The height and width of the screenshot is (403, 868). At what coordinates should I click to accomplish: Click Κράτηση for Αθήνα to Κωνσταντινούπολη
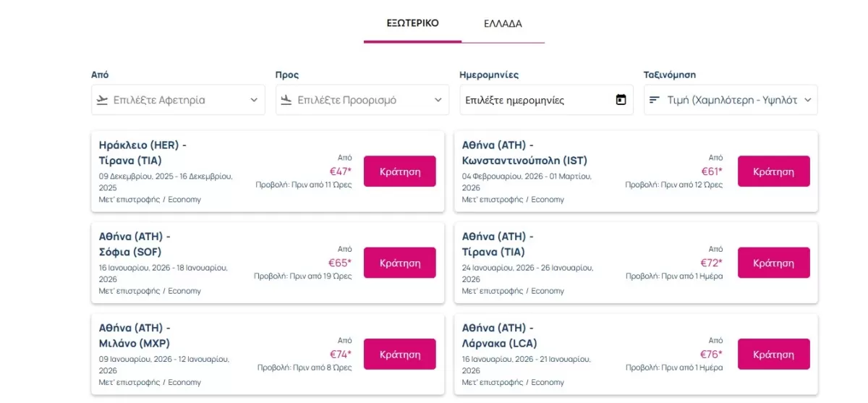774,171
